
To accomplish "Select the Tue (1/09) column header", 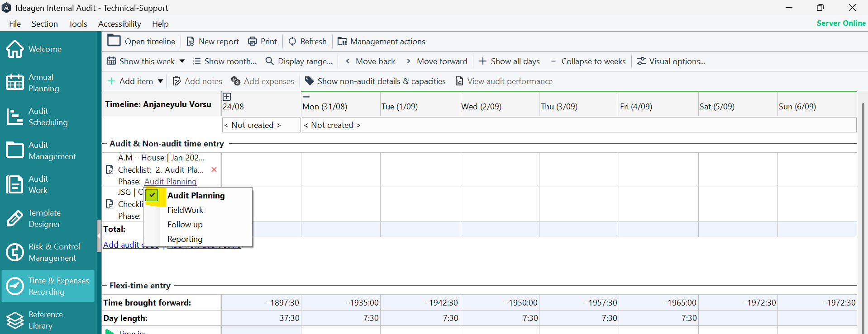I will 420,104.
